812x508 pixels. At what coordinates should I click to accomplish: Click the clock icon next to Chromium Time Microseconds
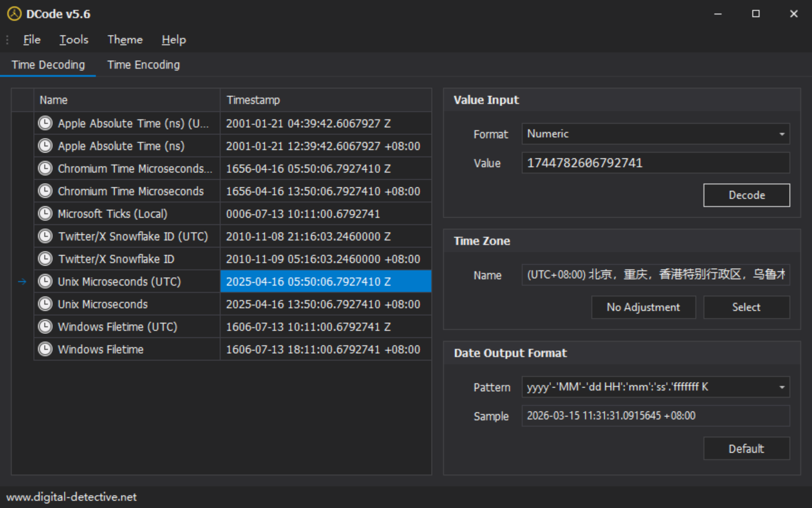coord(45,191)
